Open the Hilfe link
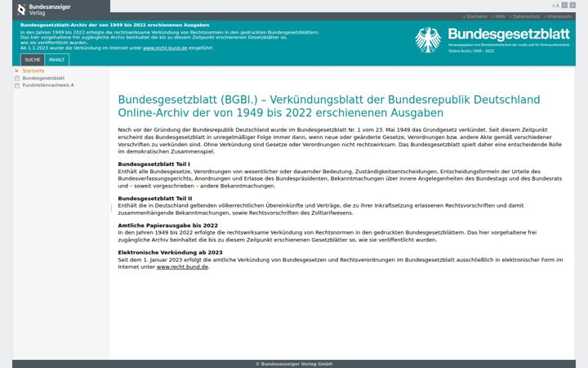Viewport: 588px width, 368px height. (500, 16)
